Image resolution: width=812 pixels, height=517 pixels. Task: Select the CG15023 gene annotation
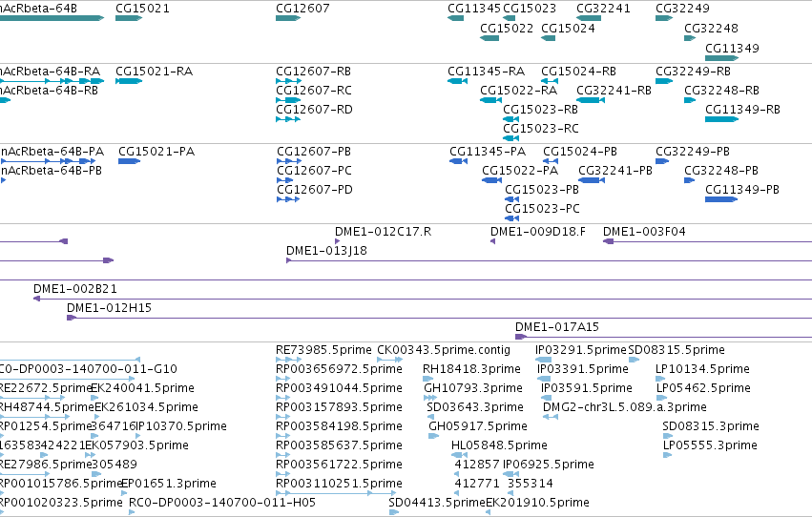point(510,18)
